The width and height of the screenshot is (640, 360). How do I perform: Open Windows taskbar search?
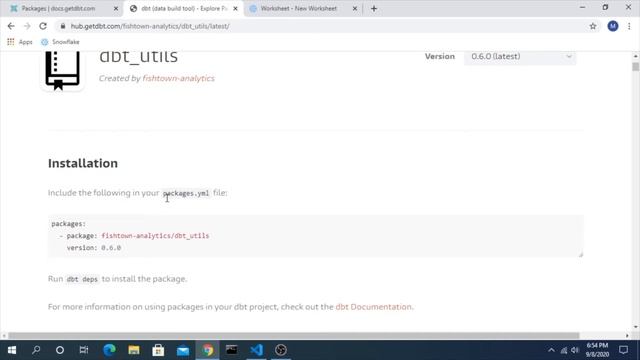[x=36, y=350]
